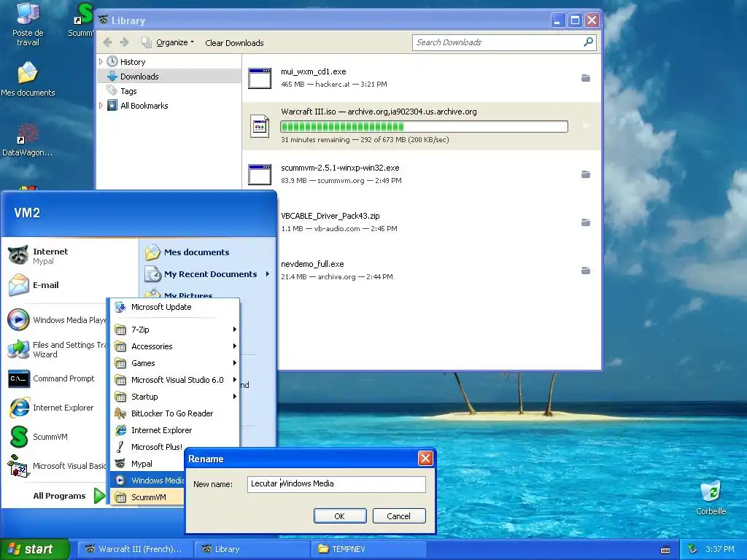Expand the Accessories submenu
The image size is (747, 560).
pyautogui.click(x=175, y=346)
